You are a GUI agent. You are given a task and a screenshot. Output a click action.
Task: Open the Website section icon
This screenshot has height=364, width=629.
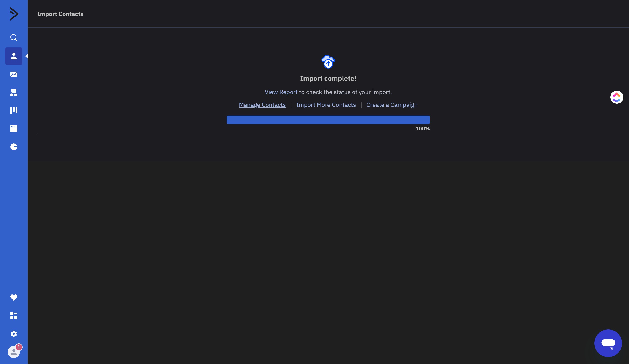(x=14, y=129)
